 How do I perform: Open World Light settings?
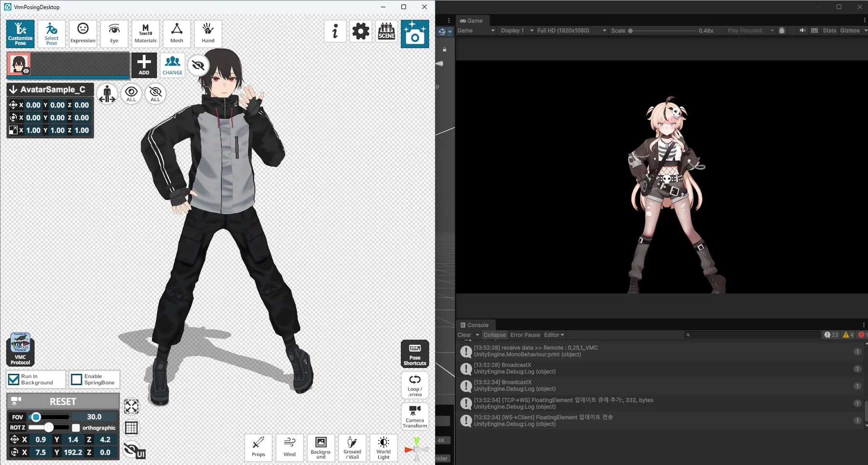pos(384,448)
